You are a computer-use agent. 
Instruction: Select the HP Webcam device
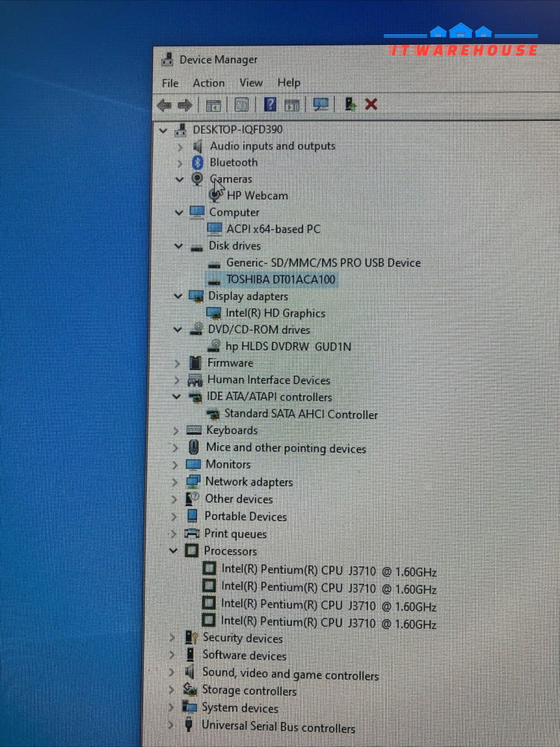[x=257, y=196]
